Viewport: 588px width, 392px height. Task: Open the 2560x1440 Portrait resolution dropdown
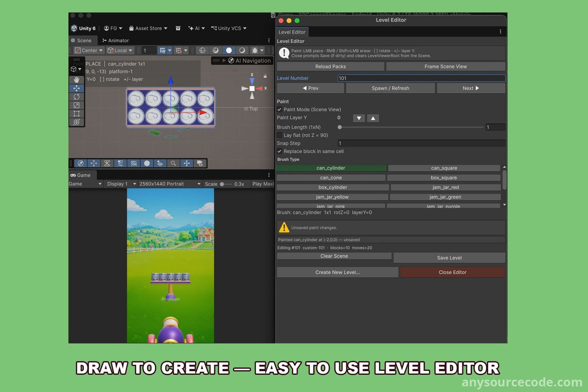point(170,184)
